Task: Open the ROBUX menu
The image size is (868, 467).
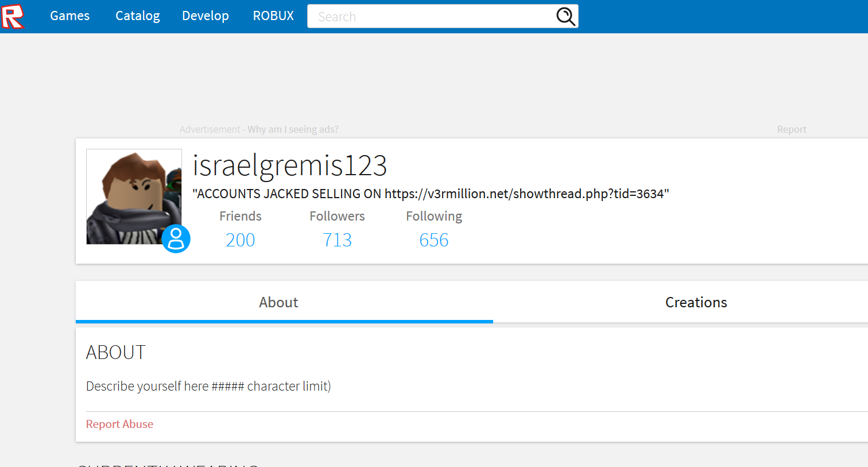Action: tap(273, 16)
